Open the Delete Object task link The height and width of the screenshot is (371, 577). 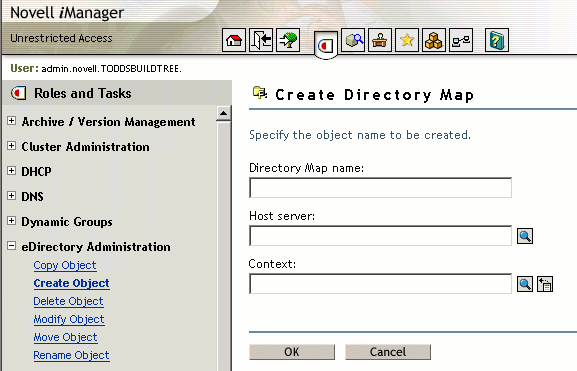(68, 301)
